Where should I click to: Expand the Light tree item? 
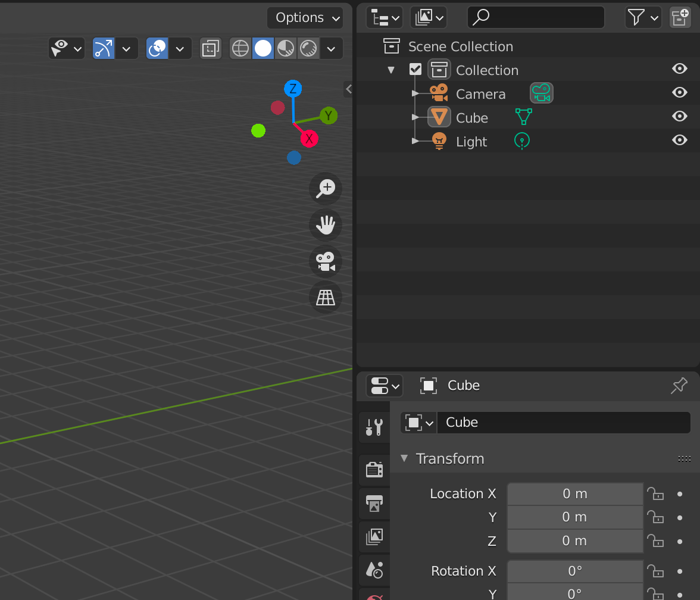pyautogui.click(x=415, y=140)
